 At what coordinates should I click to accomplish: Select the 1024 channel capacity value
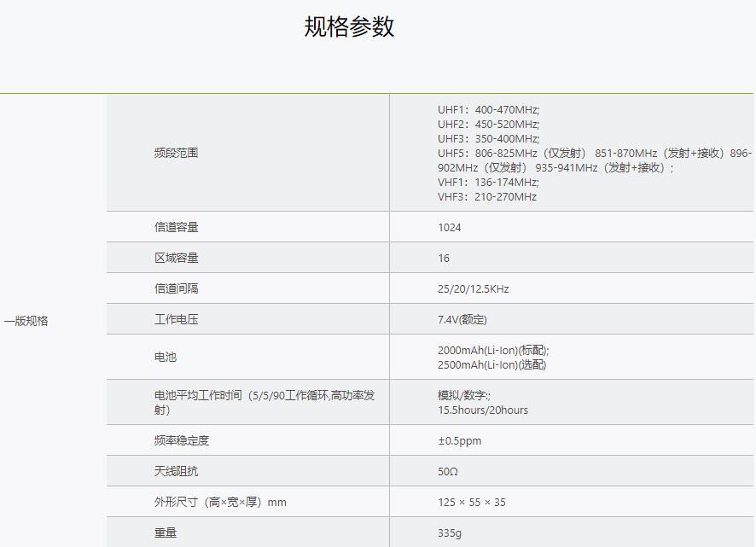point(449,228)
